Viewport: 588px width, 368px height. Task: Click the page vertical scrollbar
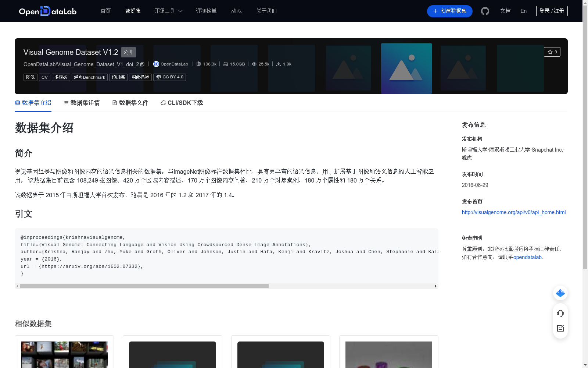click(585, 138)
